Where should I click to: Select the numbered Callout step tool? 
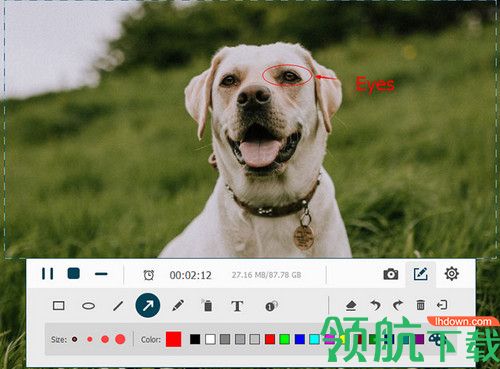pyautogui.click(x=271, y=306)
